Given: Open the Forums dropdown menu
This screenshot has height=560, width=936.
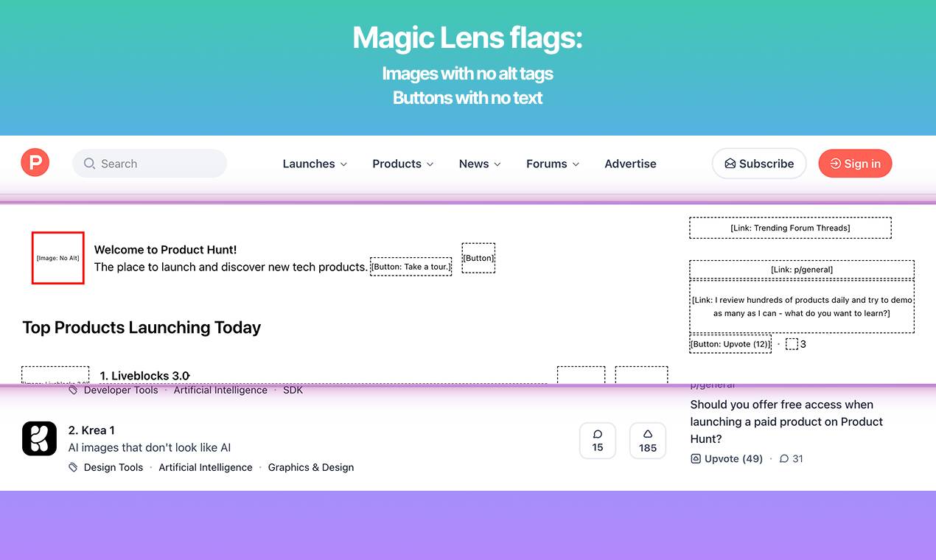Looking at the screenshot, I should 553,164.
